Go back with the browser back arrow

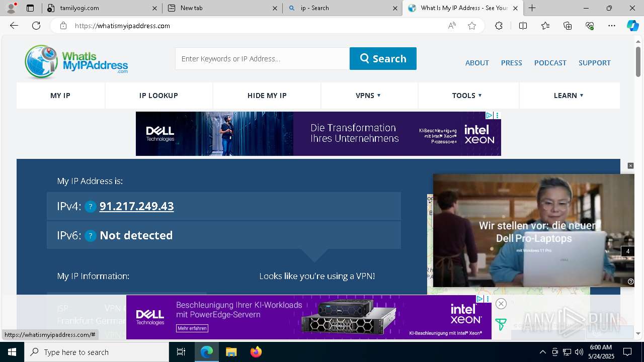click(14, 26)
